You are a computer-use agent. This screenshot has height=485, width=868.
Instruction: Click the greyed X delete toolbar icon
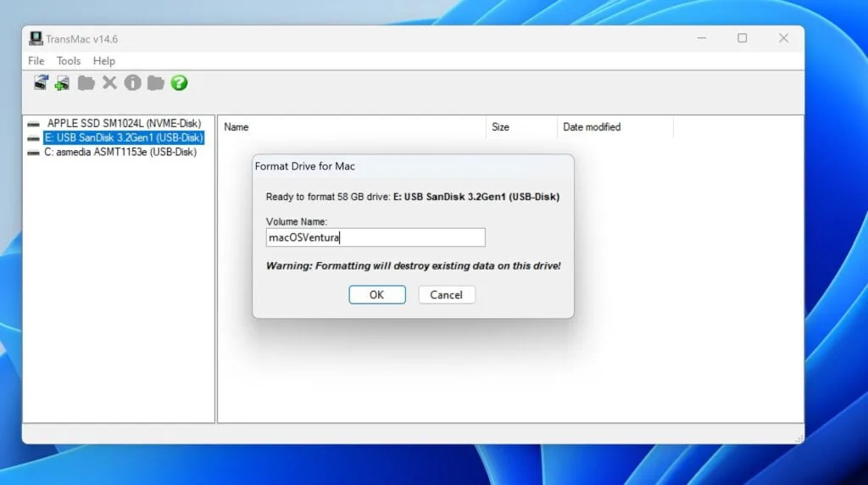pos(109,83)
